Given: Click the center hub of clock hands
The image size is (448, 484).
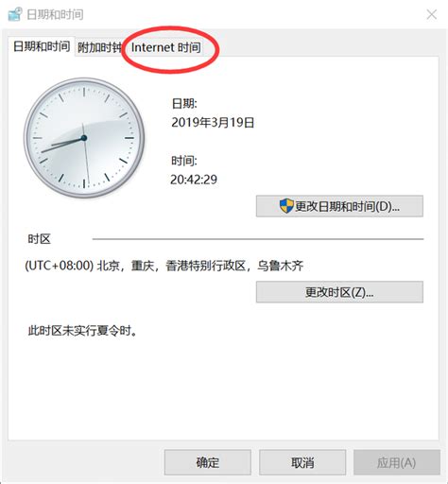Looking at the screenshot, I should [84, 138].
